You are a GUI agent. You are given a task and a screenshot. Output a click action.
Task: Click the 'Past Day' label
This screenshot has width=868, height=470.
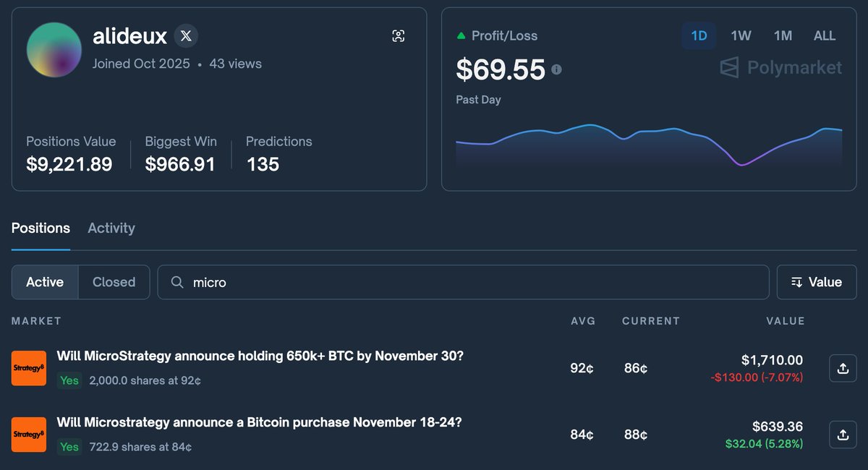[478, 100]
